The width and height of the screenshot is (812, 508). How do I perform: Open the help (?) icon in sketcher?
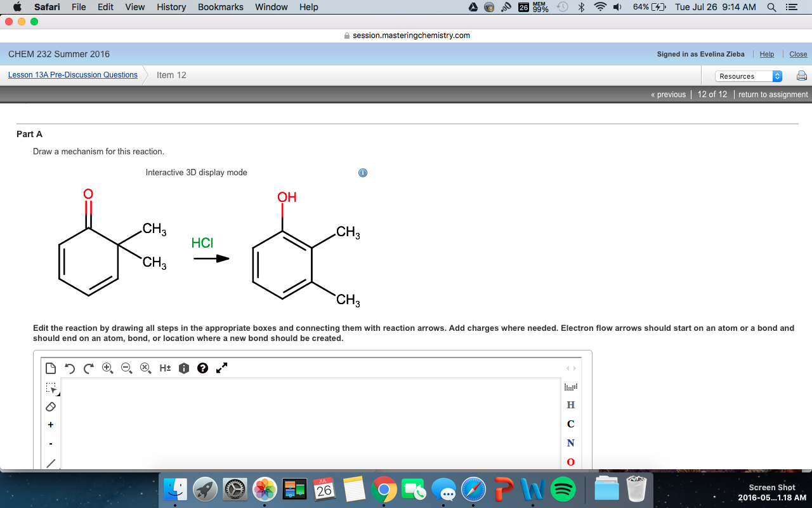tap(202, 368)
